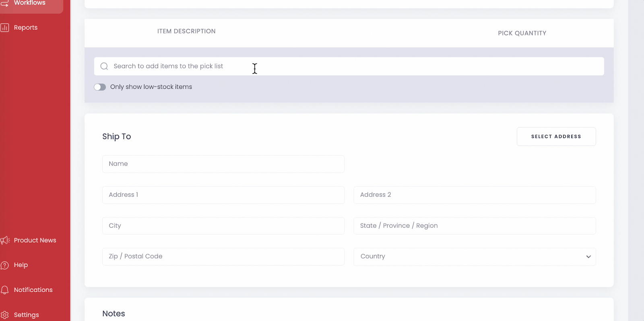Toggle Only show low-stock items switch
Screen dimensions: 644x321
click(x=100, y=87)
